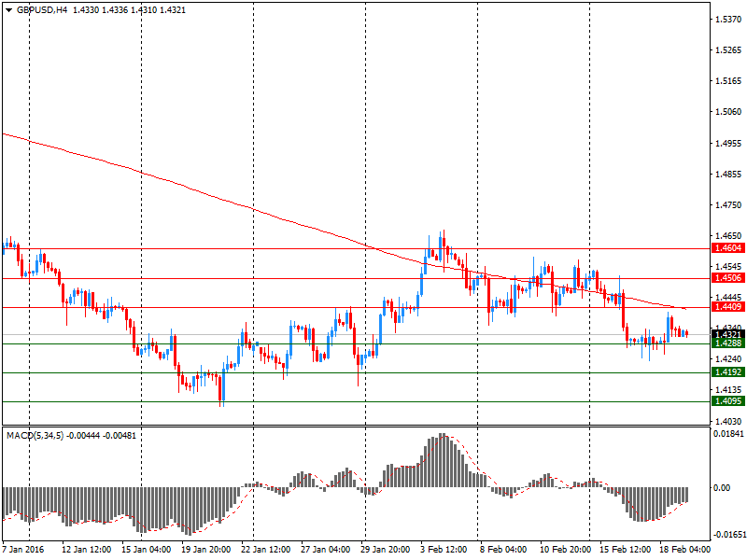
Task: Click the 1.5165 price scale value
Action: pos(728,81)
